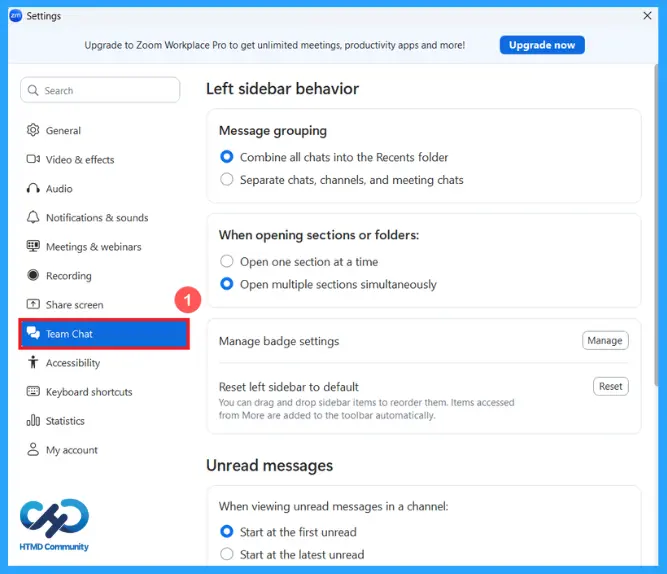Click the Audio headphones icon
The height and width of the screenshot is (574, 667).
coord(33,188)
